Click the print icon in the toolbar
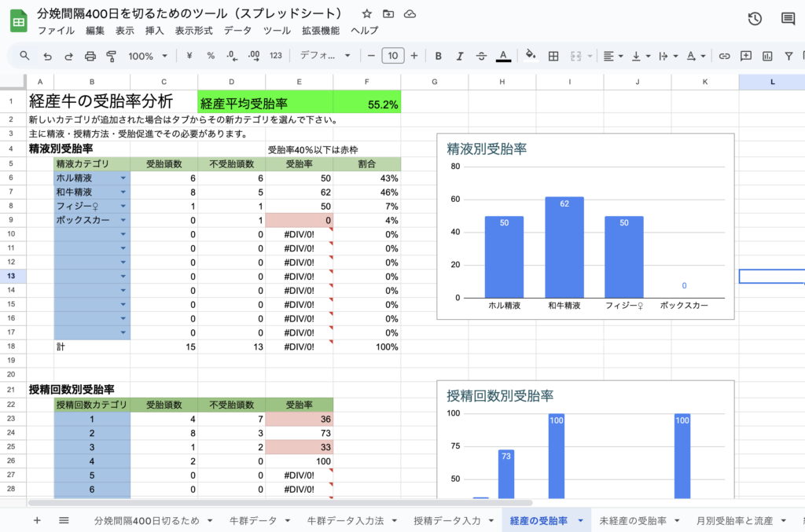This screenshot has width=805, height=532. tap(90, 56)
